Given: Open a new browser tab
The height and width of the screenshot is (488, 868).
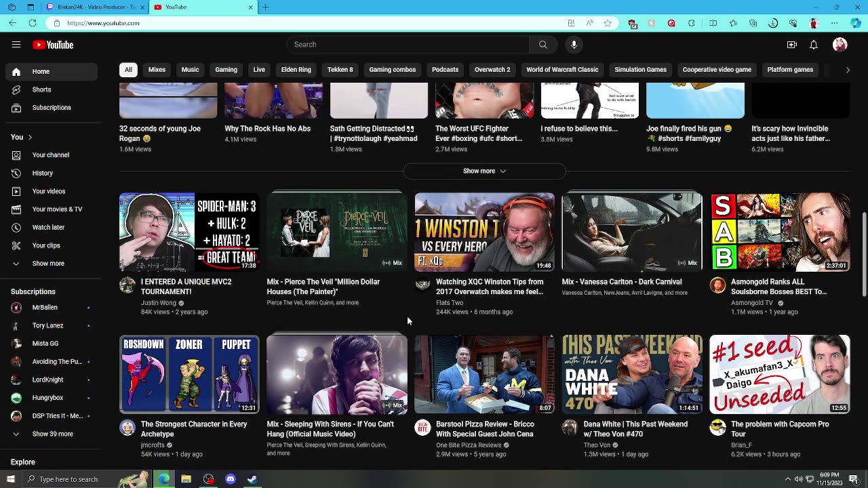Looking at the screenshot, I should (x=266, y=7).
